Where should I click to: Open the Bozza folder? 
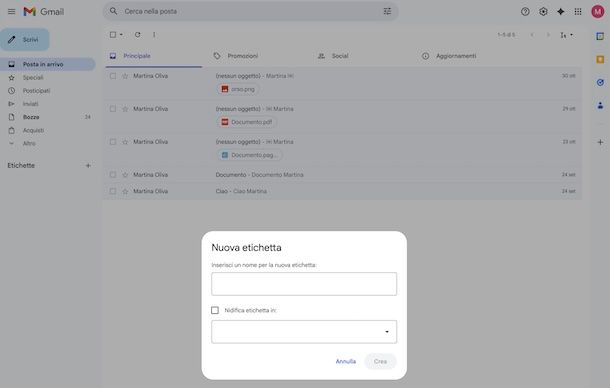(47, 117)
